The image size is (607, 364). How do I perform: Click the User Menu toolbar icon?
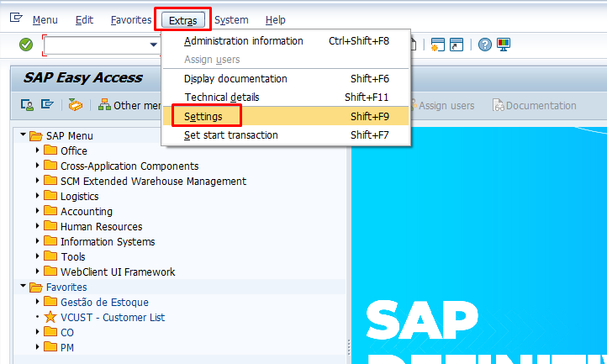tap(28, 105)
